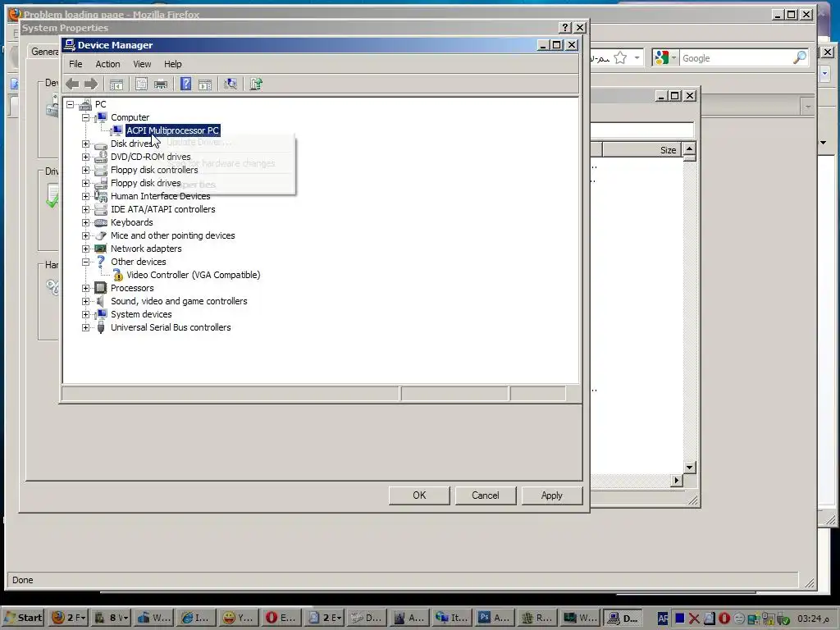Click OK in System Properties
This screenshot has height=630, width=840.
point(419,495)
